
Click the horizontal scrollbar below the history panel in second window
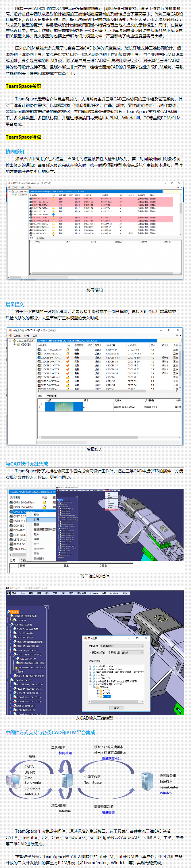109,437
